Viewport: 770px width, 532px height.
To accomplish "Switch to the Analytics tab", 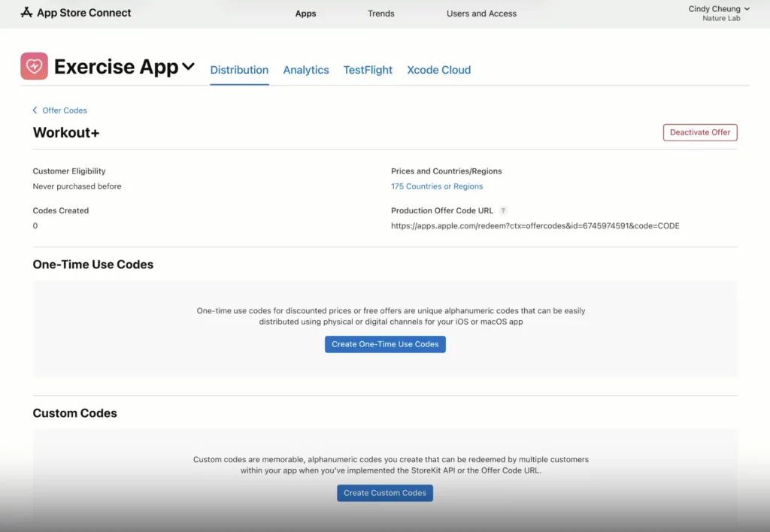I will tap(306, 70).
